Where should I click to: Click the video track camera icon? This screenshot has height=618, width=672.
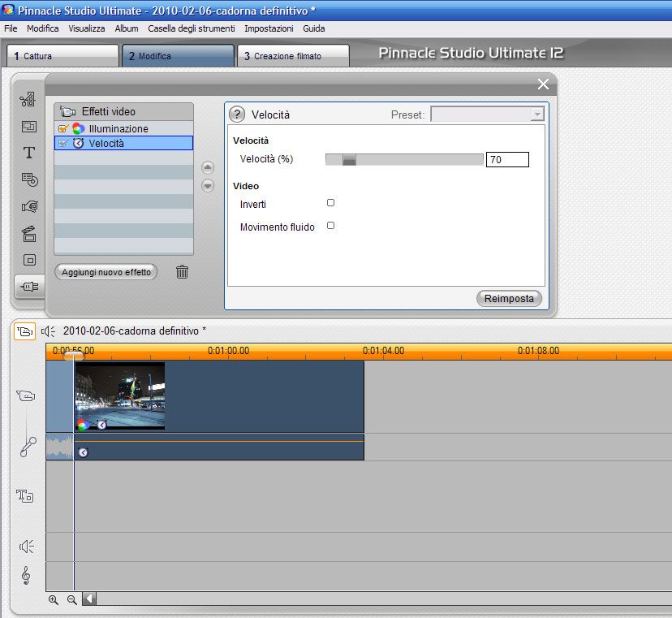coord(26,395)
